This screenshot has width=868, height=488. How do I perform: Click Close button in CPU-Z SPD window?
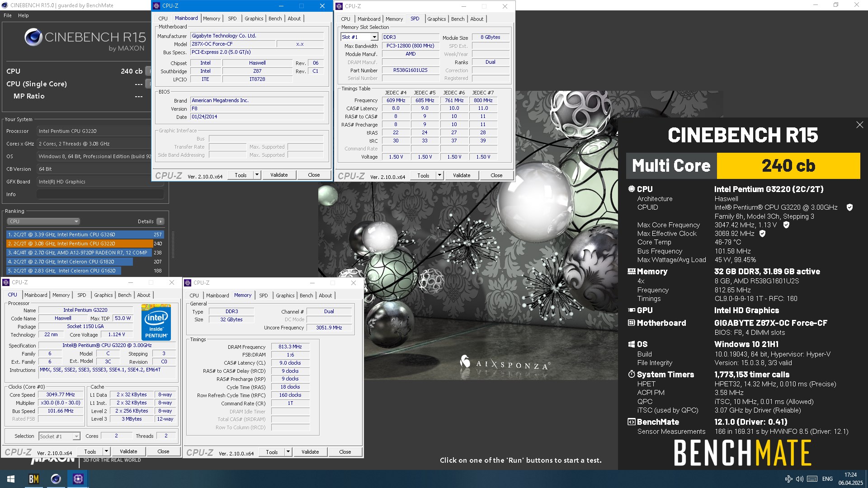(x=496, y=175)
